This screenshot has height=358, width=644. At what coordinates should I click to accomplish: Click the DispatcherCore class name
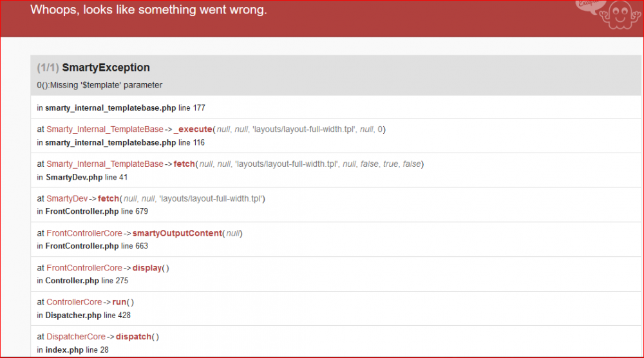(76, 337)
